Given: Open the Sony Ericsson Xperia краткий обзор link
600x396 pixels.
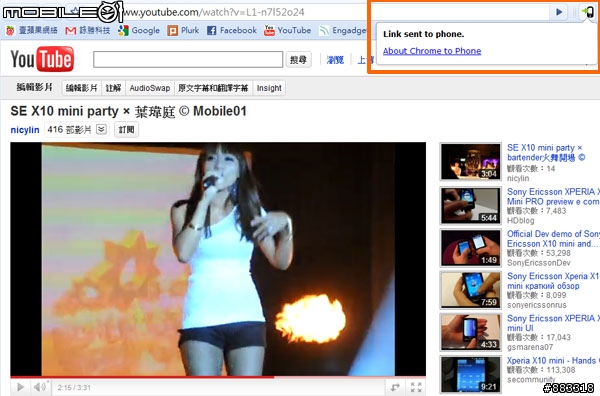Looking at the screenshot, I should tap(553, 281).
